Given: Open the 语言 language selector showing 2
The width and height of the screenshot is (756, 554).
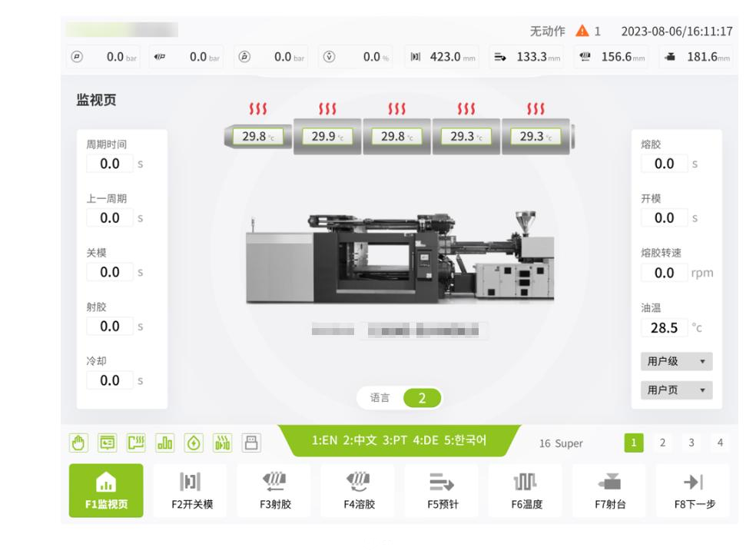Looking at the screenshot, I should pyautogui.click(x=421, y=398).
